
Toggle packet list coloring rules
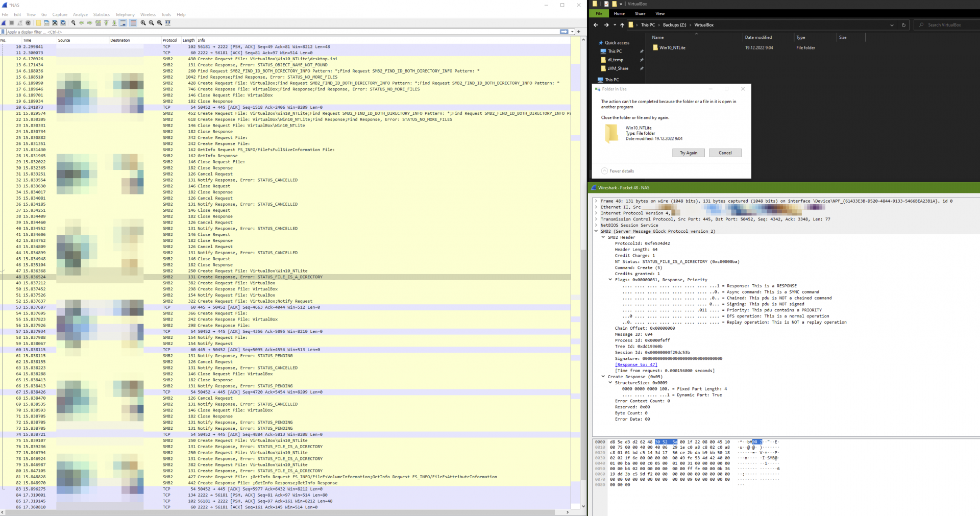click(x=133, y=23)
